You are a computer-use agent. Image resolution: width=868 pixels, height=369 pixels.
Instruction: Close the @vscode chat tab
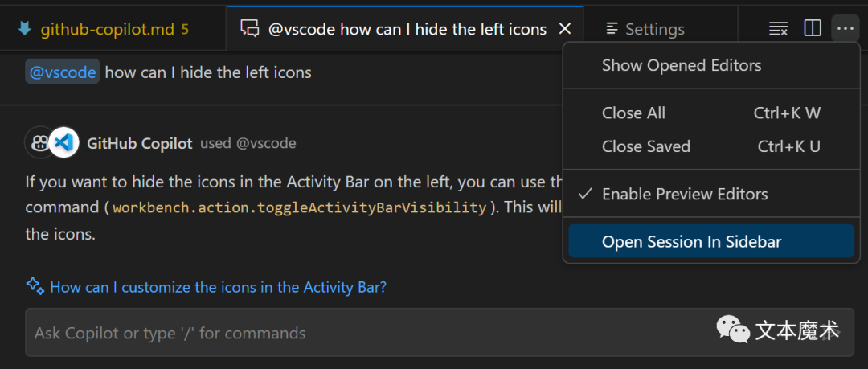565,29
